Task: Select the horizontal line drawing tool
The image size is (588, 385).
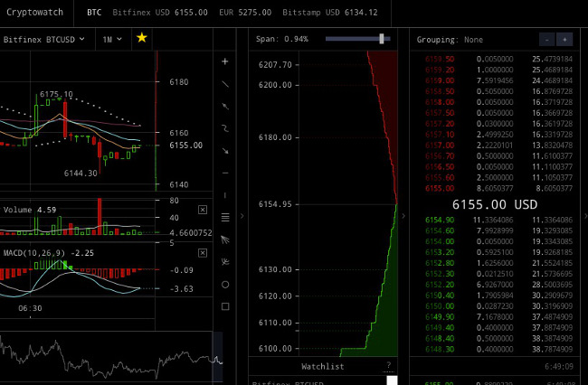Action: point(225,173)
